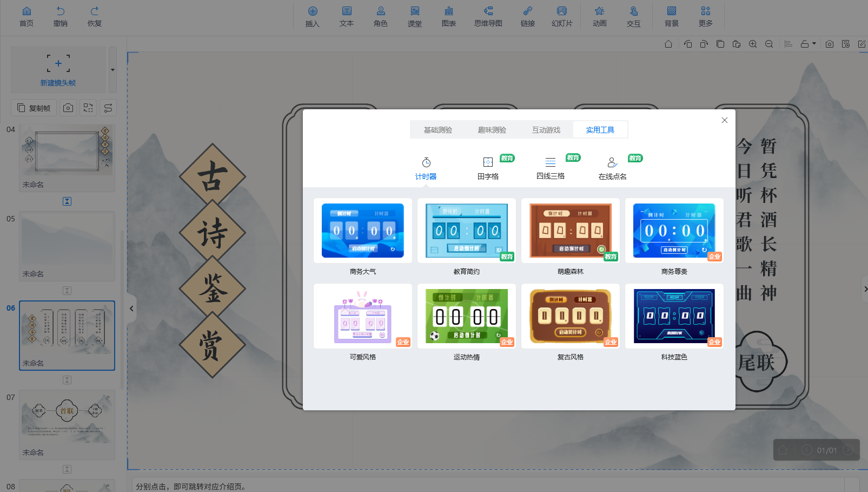868x492 pixels.
Task: Add a 链接 link
Action: click(528, 17)
